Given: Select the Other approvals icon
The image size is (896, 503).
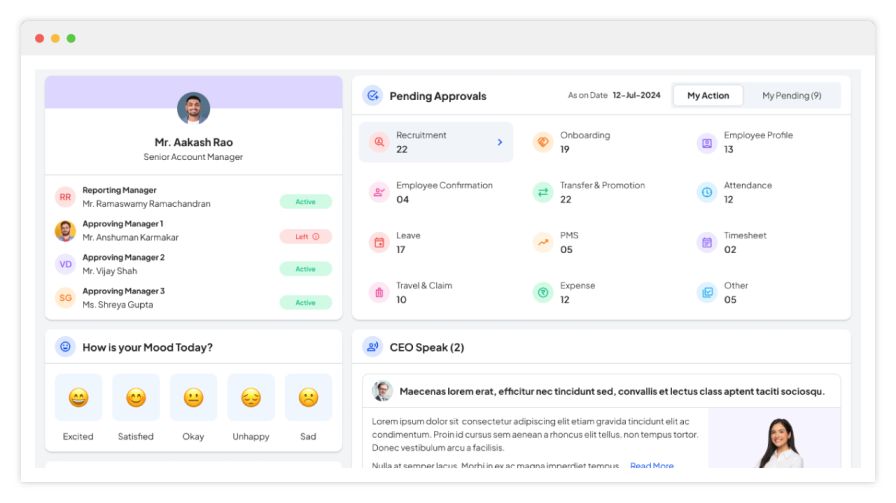Looking at the screenshot, I should point(707,293).
